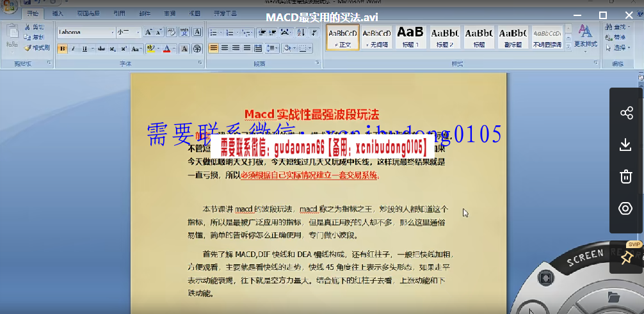Apply Subscript formatting

point(113,49)
